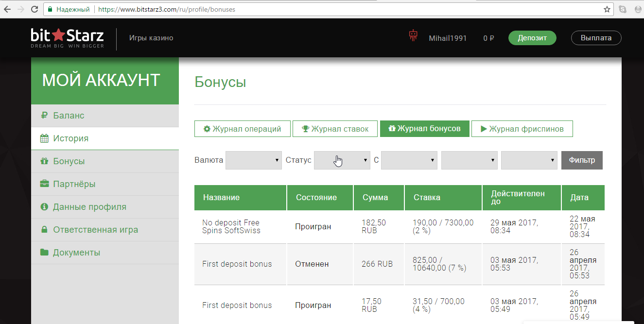Bookmark page with star icon
Image resolution: width=644 pixels, height=324 pixels.
click(x=607, y=9)
